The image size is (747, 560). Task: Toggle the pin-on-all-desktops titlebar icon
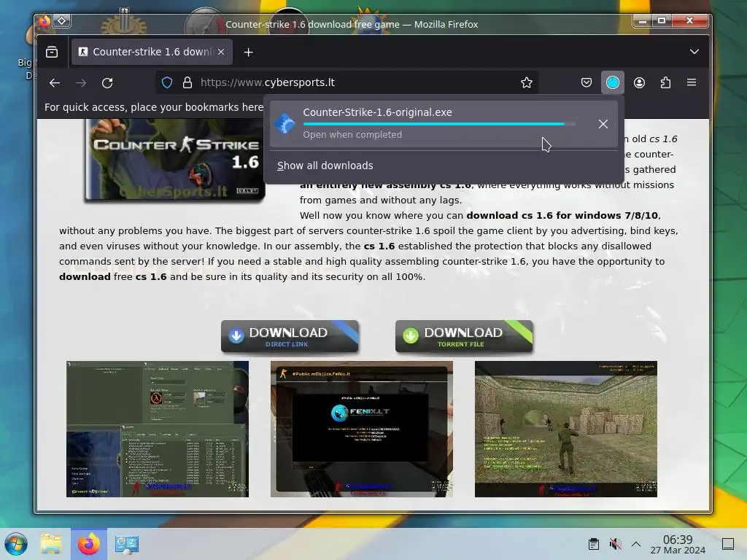point(62,21)
